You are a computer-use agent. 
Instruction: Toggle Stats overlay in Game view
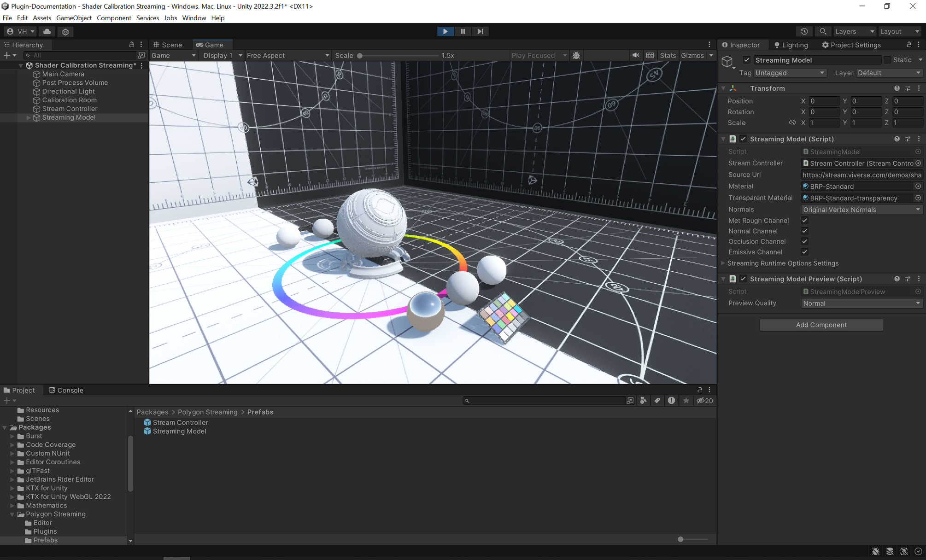[x=668, y=55]
